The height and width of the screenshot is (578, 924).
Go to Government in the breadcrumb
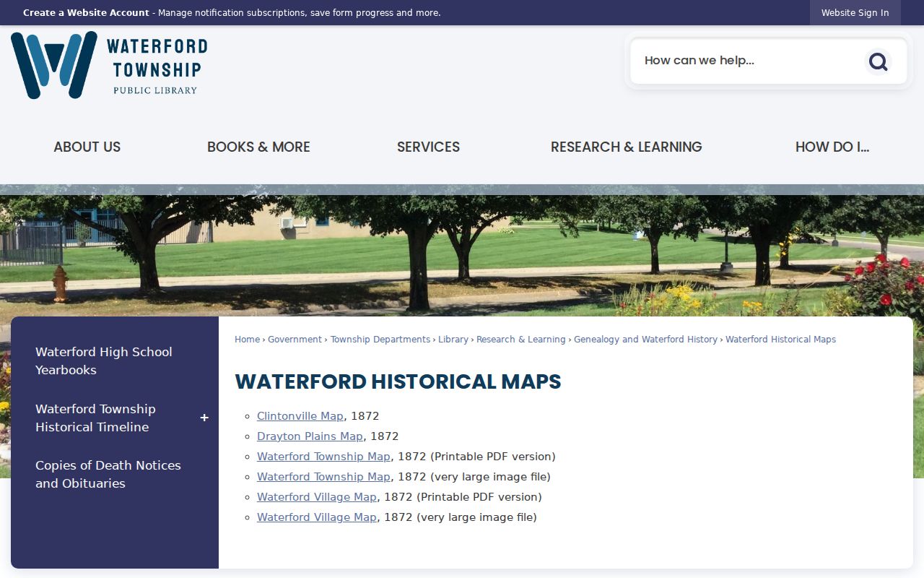tap(295, 340)
